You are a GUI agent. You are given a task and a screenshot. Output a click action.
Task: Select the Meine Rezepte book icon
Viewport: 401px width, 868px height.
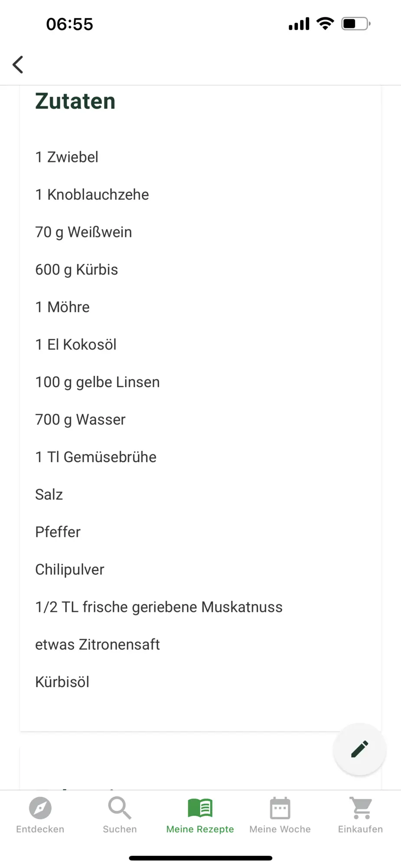tap(200, 808)
